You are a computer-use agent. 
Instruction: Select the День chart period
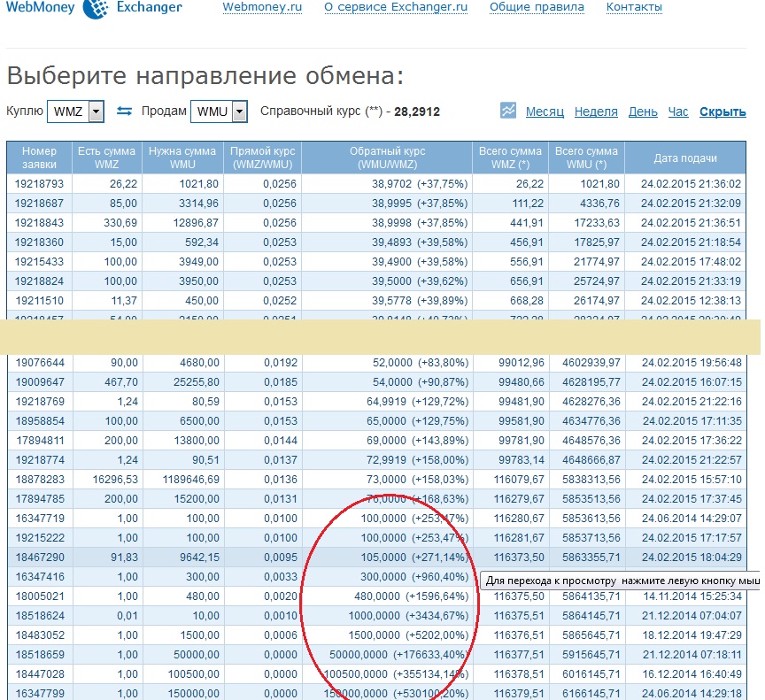(643, 112)
